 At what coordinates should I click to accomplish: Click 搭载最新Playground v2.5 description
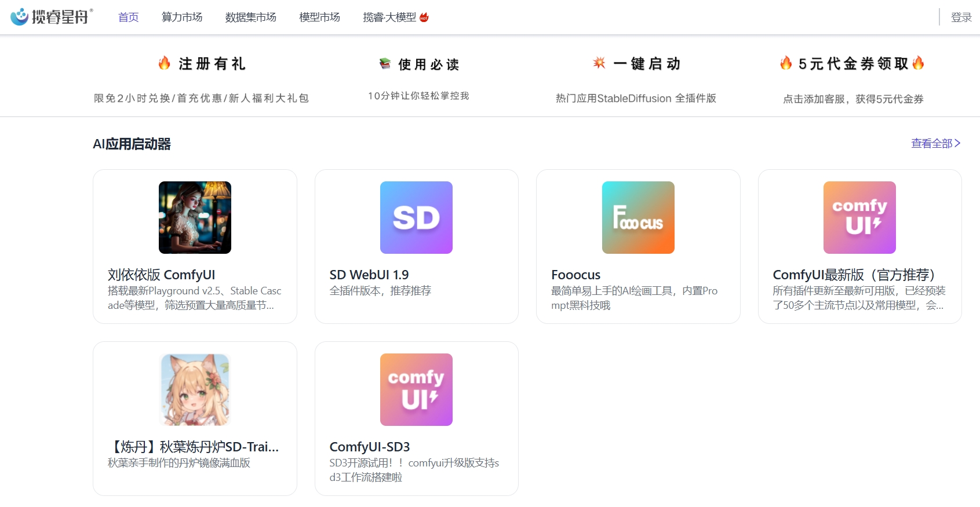click(195, 298)
